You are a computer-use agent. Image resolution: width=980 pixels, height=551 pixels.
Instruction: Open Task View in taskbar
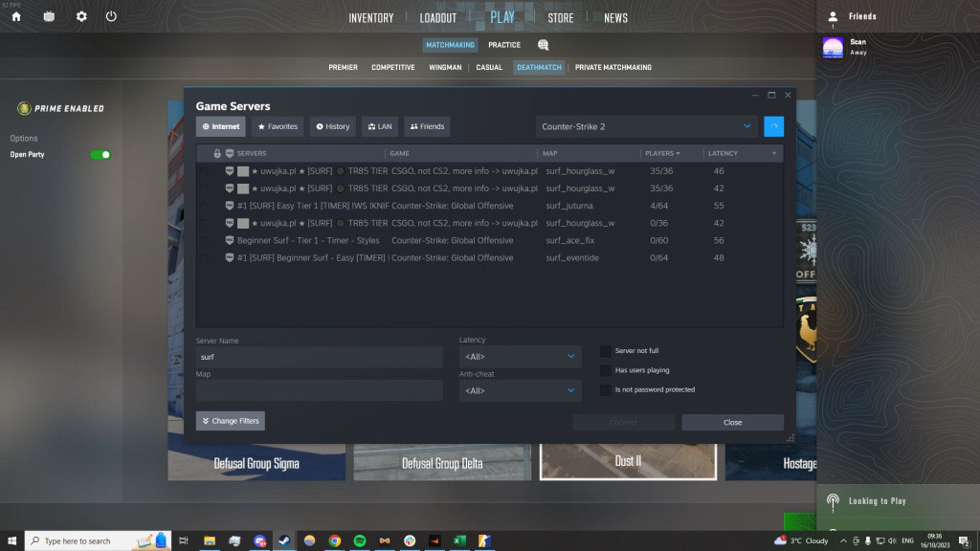183,540
